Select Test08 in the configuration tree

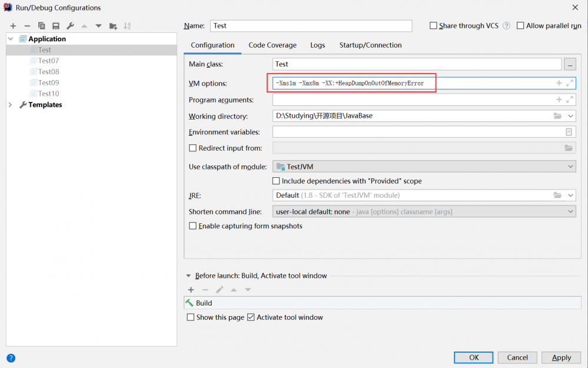pyautogui.click(x=48, y=72)
